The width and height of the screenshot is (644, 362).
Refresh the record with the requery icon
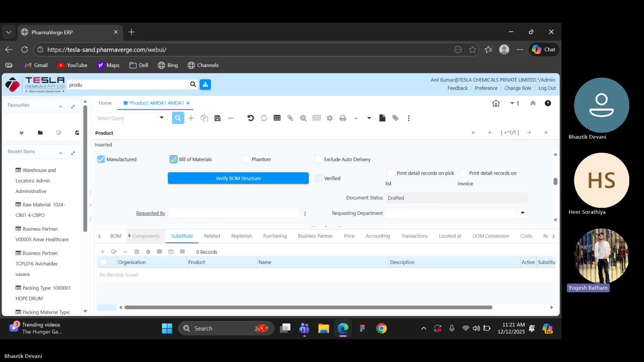point(264,118)
